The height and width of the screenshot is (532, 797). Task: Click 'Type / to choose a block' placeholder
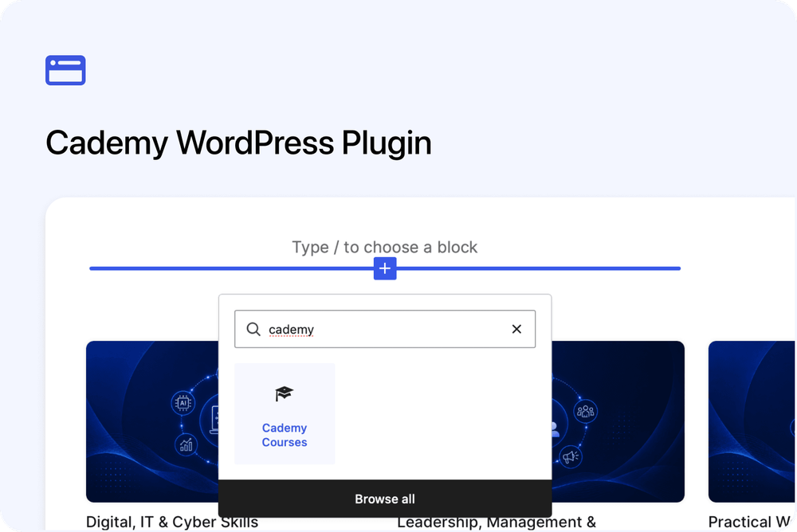click(x=385, y=247)
